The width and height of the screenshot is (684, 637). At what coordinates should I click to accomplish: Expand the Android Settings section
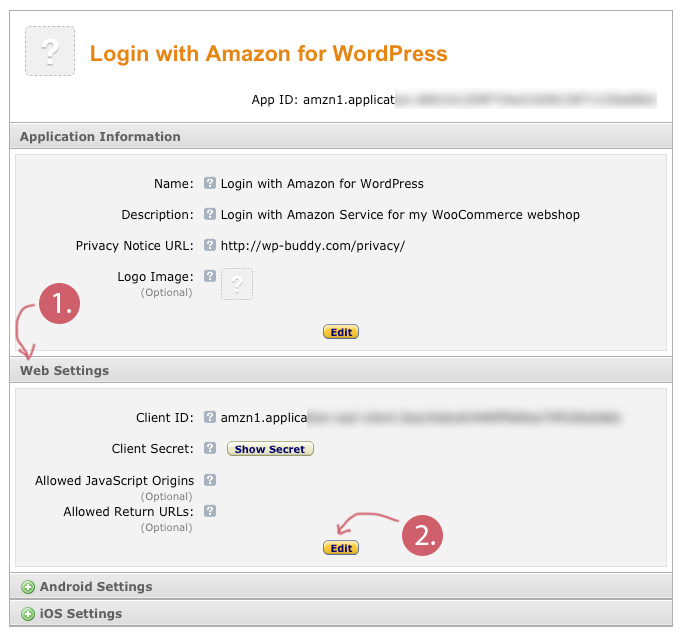(96, 587)
